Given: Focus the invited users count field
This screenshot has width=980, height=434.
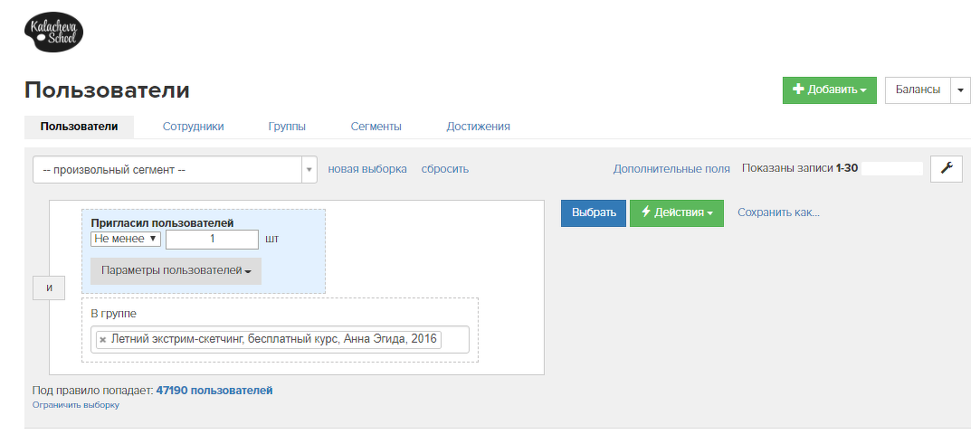Looking at the screenshot, I should [212, 240].
